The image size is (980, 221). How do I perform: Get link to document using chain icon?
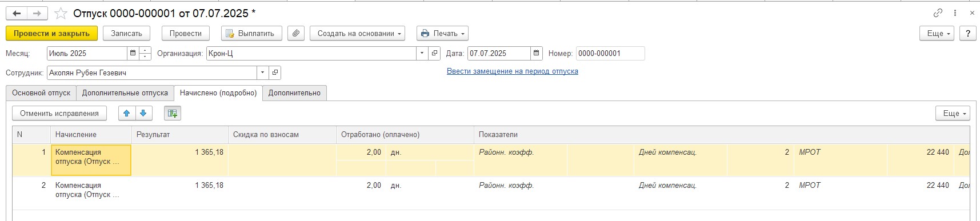tap(938, 13)
